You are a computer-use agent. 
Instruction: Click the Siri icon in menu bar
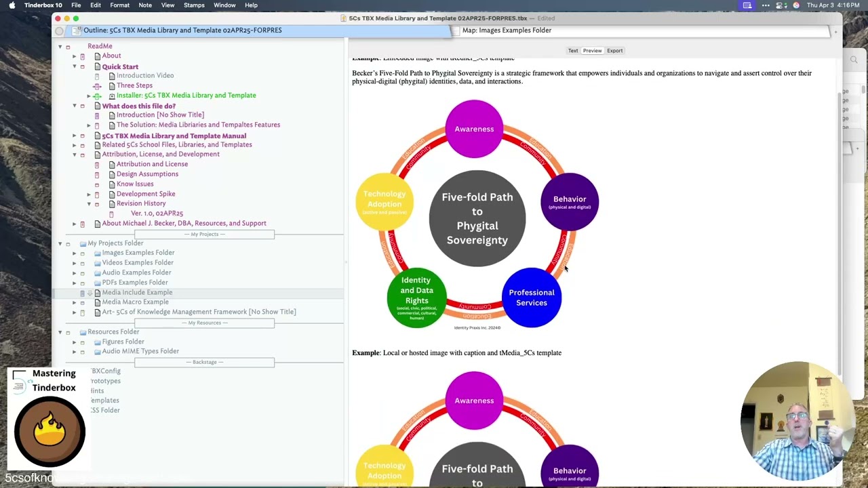coord(796,5)
